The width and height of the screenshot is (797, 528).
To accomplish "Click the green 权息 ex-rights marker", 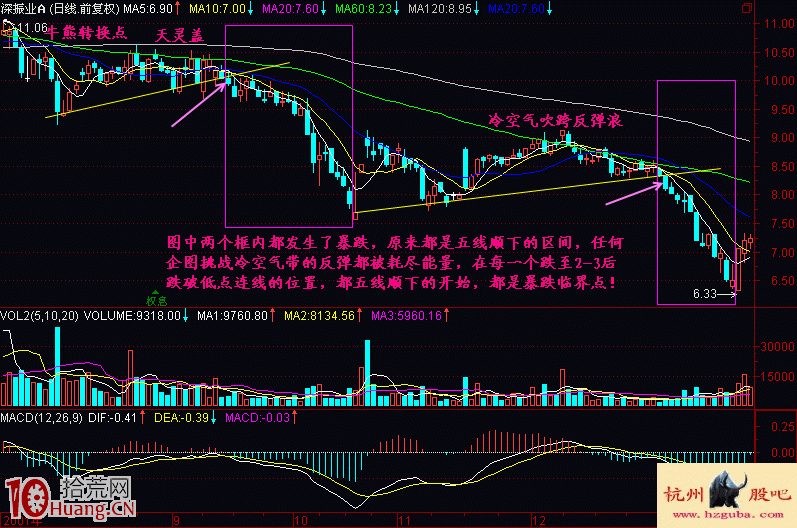I will pos(156,300).
